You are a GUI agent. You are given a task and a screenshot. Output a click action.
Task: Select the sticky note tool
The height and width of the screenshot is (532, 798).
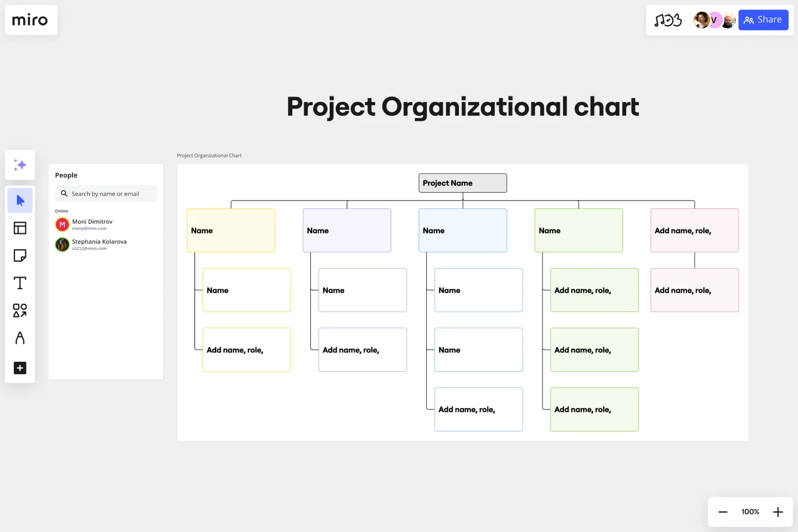click(20, 255)
